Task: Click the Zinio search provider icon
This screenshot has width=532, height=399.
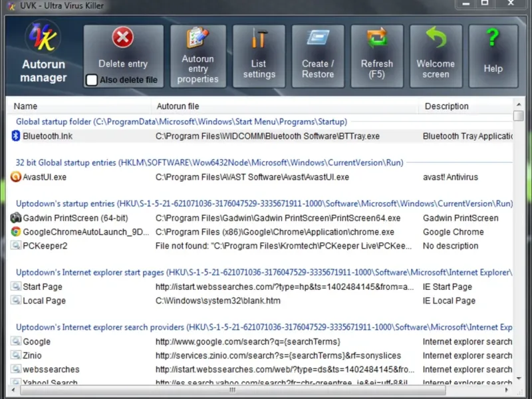Action: coord(15,355)
